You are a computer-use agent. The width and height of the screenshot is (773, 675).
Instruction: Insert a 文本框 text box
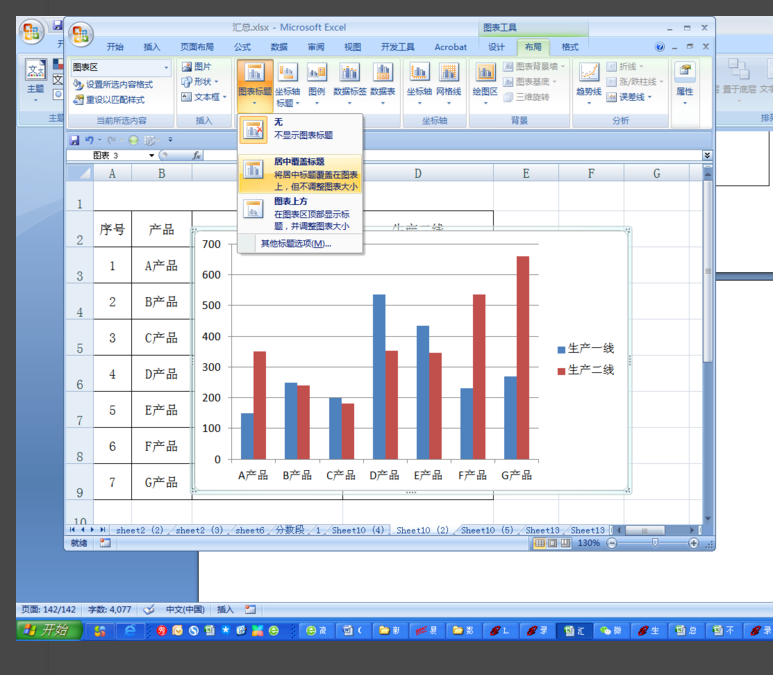pyautogui.click(x=204, y=97)
